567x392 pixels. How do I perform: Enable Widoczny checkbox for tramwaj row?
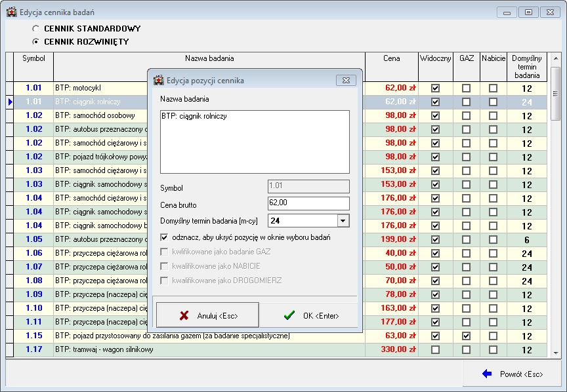(435, 349)
